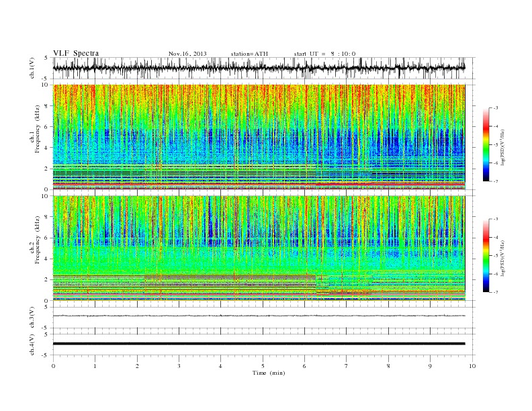Click time-axis tick label "2" at bottom
The width and height of the screenshot is (532, 411).
click(x=137, y=366)
